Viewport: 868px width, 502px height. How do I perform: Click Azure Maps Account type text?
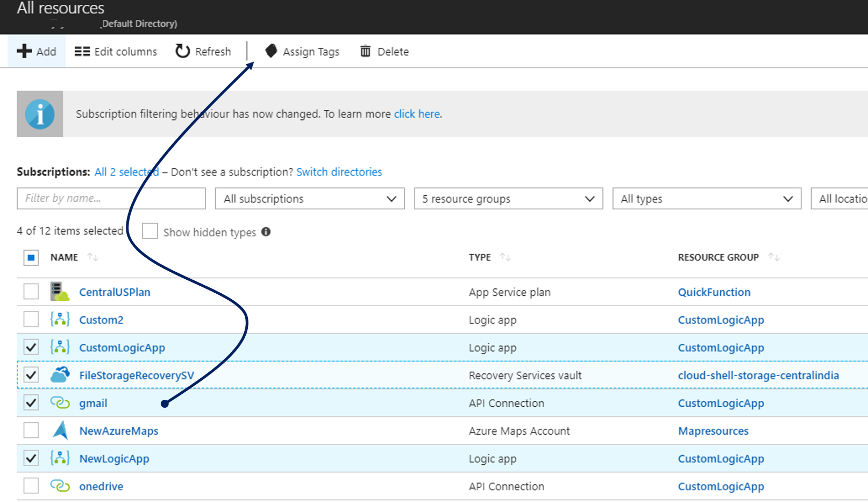point(520,431)
